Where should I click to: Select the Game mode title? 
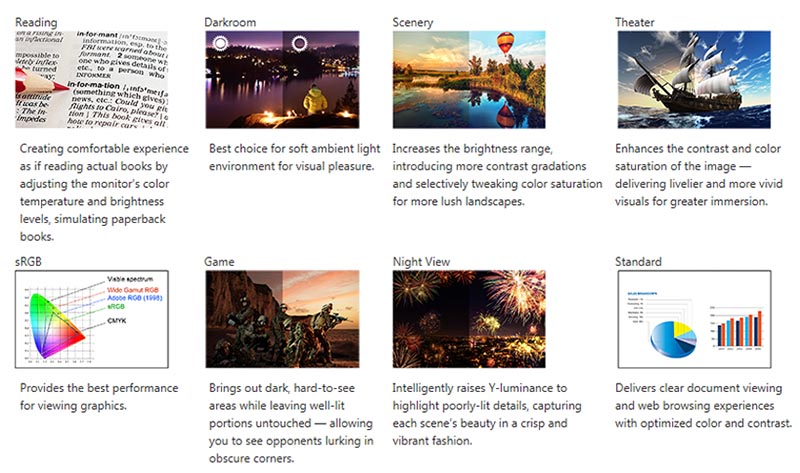click(220, 262)
